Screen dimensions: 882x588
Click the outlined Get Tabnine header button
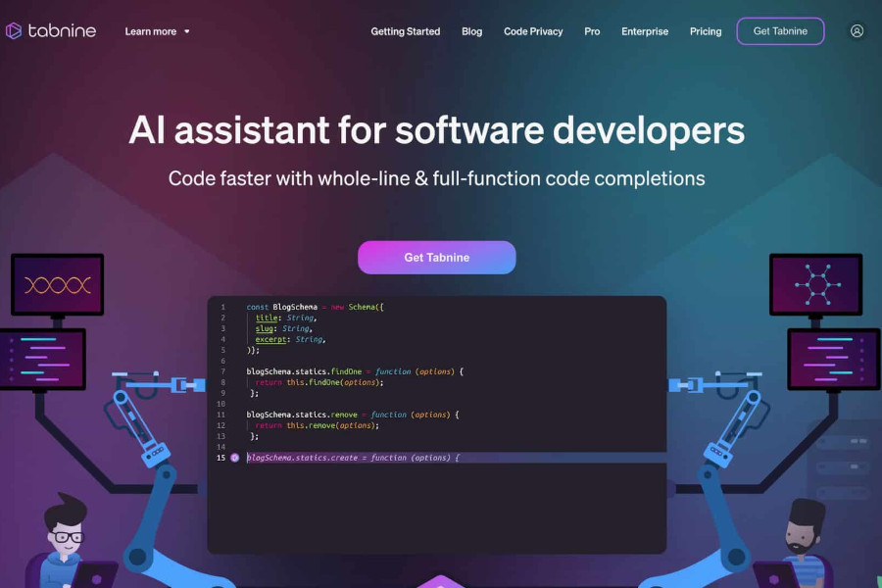point(780,31)
